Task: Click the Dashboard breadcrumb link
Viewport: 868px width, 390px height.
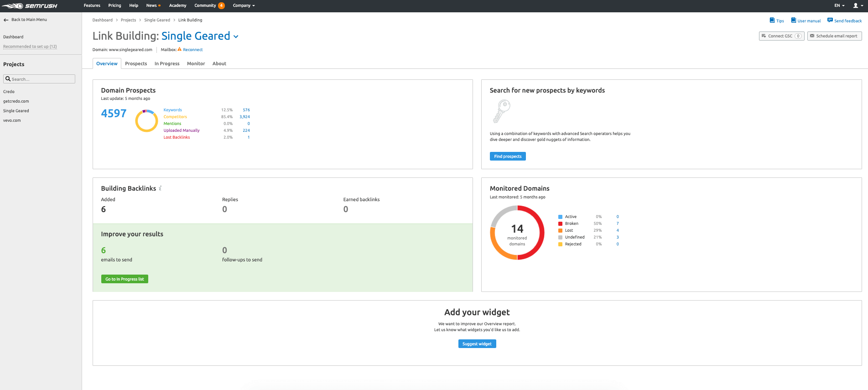Action: [103, 20]
